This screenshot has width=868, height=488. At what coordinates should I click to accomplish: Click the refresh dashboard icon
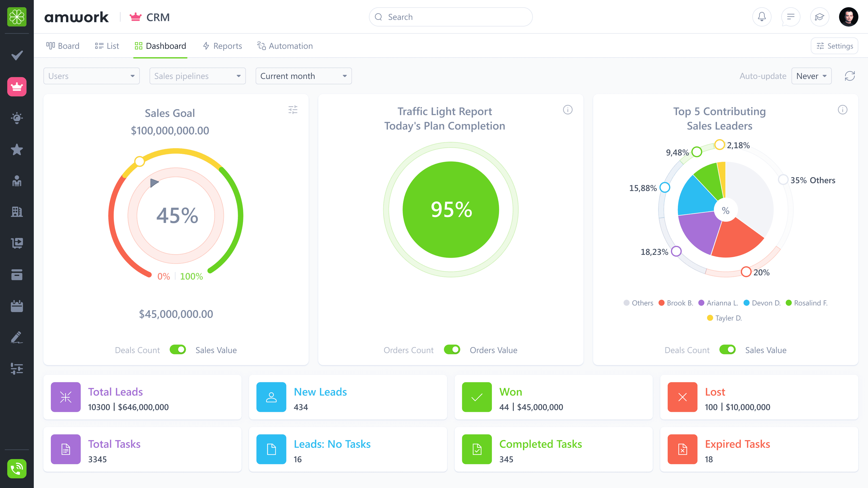coord(849,76)
